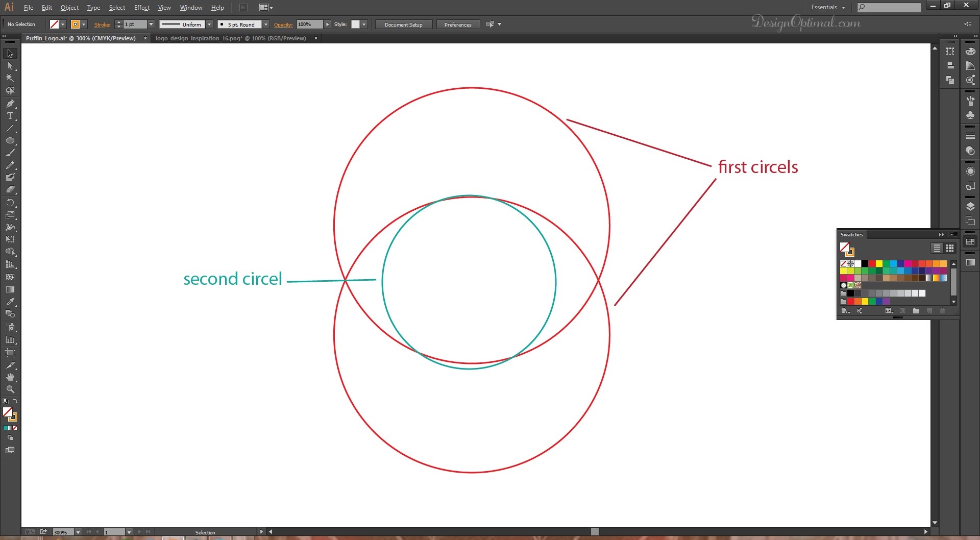The height and width of the screenshot is (540, 980).
Task: Switch to logo_design_inspiration_16.png tab
Action: pyautogui.click(x=231, y=38)
